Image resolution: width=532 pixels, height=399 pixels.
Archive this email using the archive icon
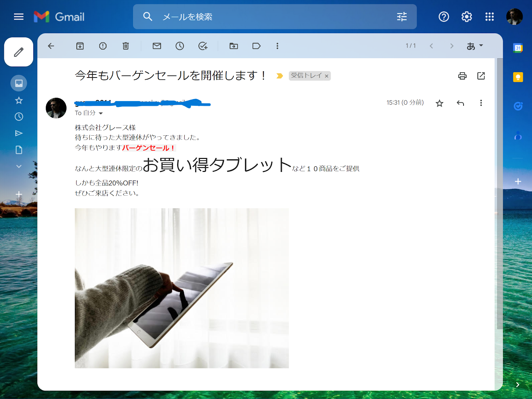80,46
